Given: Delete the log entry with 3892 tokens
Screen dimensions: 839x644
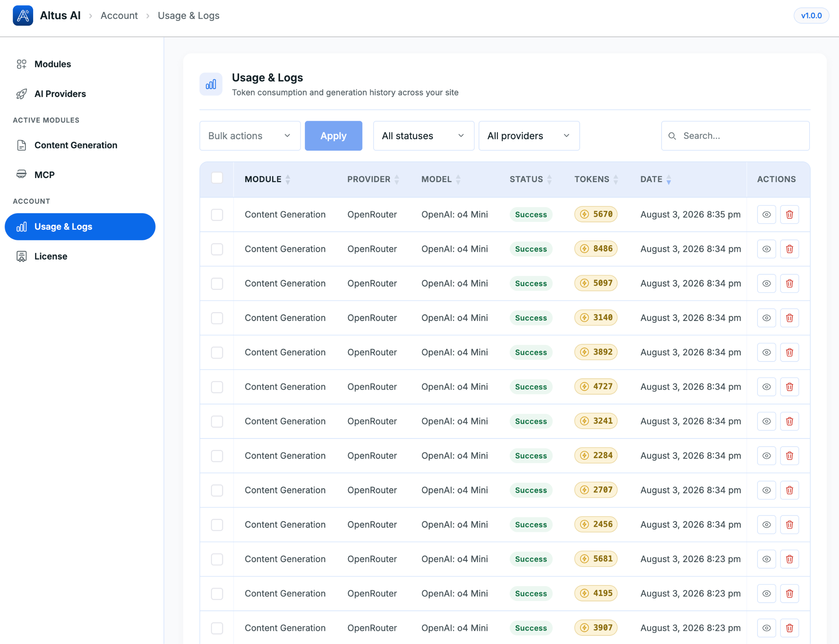Looking at the screenshot, I should point(789,353).
